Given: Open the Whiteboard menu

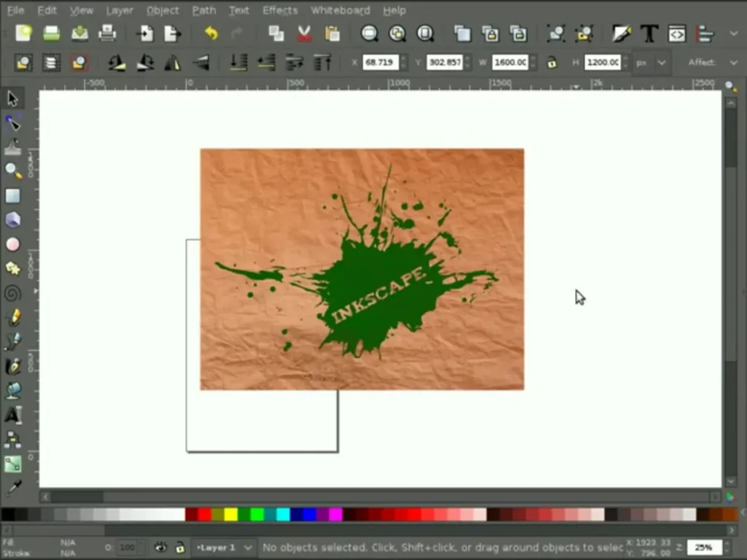Looking at the screenshot, I should pos(340,10).
